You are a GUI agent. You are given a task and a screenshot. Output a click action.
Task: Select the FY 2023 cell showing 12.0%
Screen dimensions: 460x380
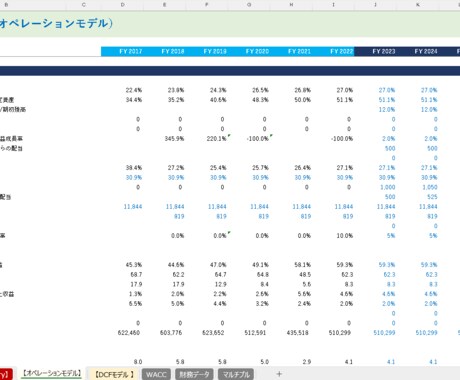click(x=387, y=109)
